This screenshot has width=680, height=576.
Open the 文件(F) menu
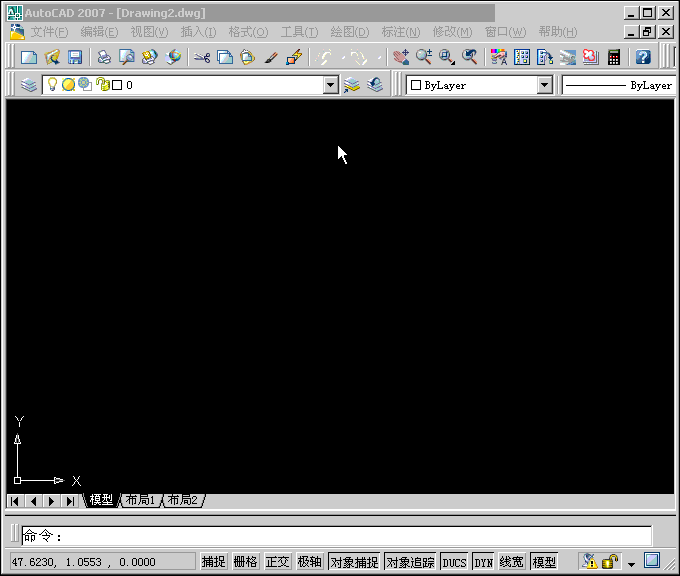click(49, 32)
